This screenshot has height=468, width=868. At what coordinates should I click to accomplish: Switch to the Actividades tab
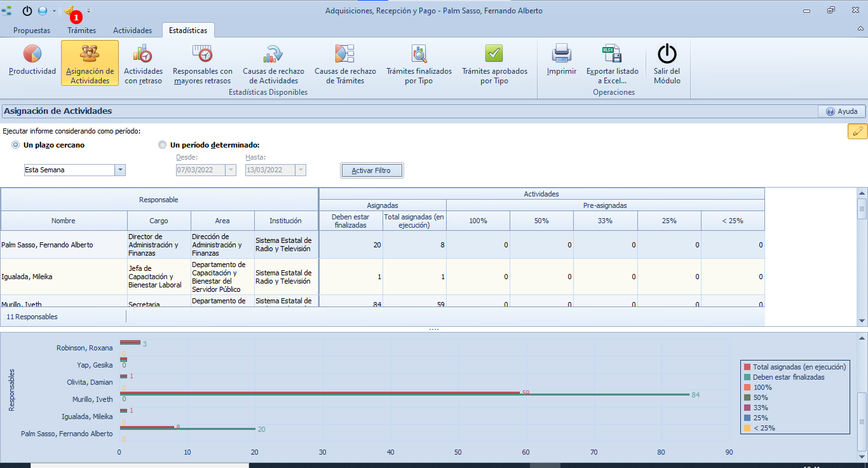[132, 30]
